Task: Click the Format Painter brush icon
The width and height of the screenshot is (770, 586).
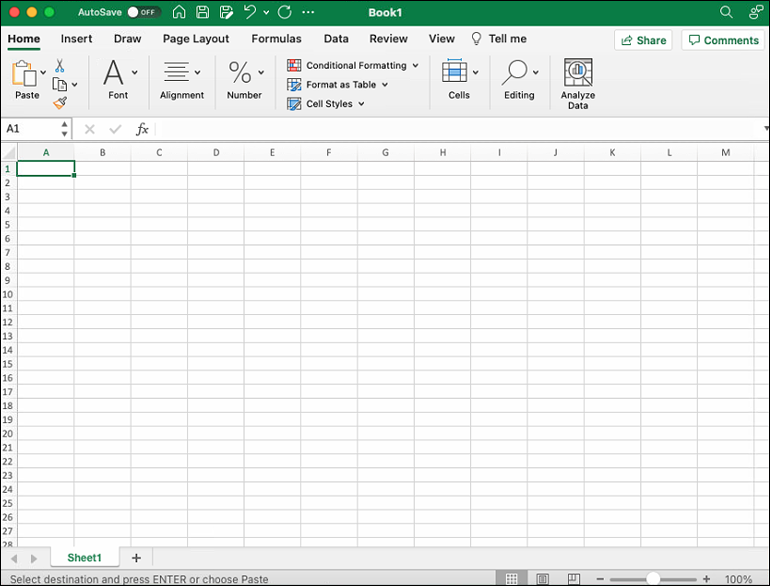Action: 60,103
